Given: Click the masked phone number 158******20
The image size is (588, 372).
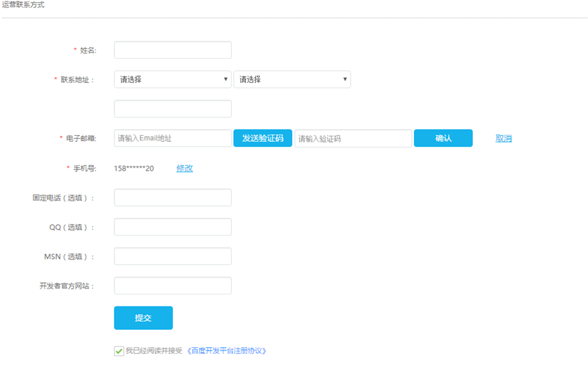Looking at the screenshot, I should (x=134, y=169).
